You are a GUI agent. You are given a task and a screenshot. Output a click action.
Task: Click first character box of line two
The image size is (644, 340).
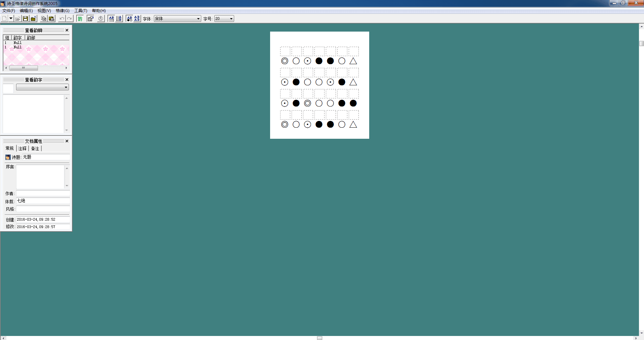(x=285, y=73)
